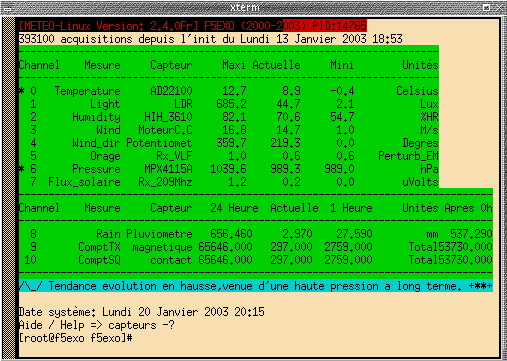Select the Rx_209Mhz sensor name
507x361 pixels.
[165, 182]
